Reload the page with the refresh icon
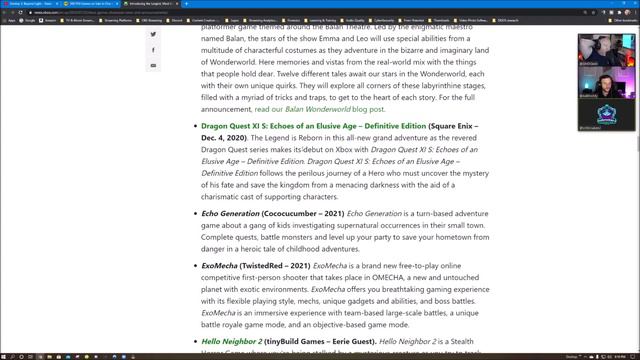The width and height of the screenshot is (640, 360). (20, 12)
